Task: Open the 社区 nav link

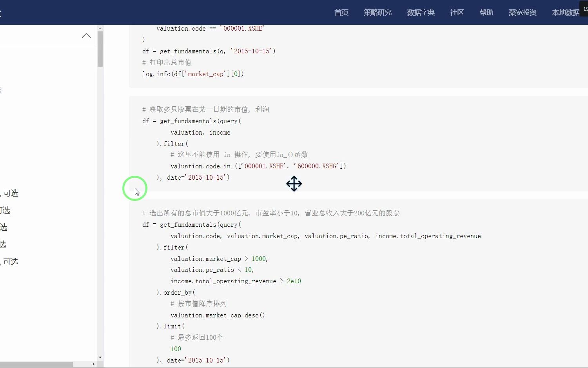Action: [457, 13]
